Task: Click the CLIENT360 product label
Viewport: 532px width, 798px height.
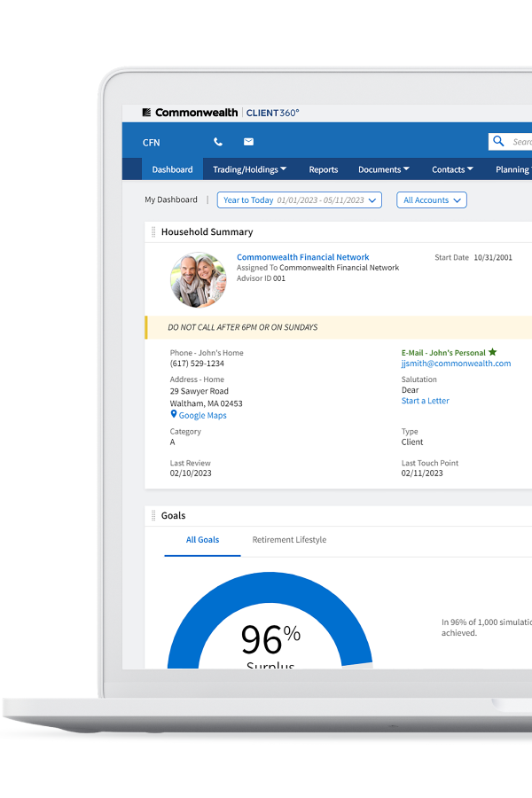Action: click(x=272, y=113)
